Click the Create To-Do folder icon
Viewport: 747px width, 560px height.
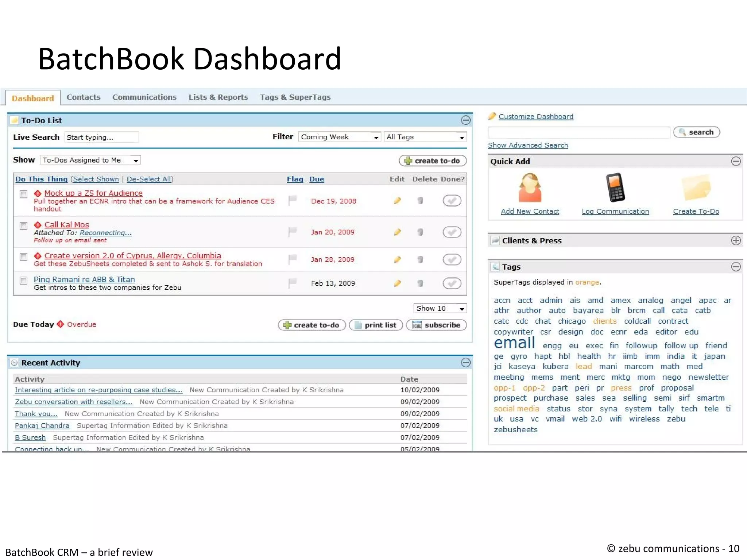pyautogui.click(x=696, y=188)
